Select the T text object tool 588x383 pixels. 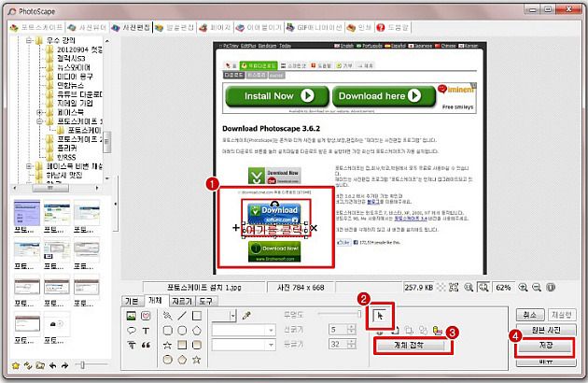pos(146,331)
